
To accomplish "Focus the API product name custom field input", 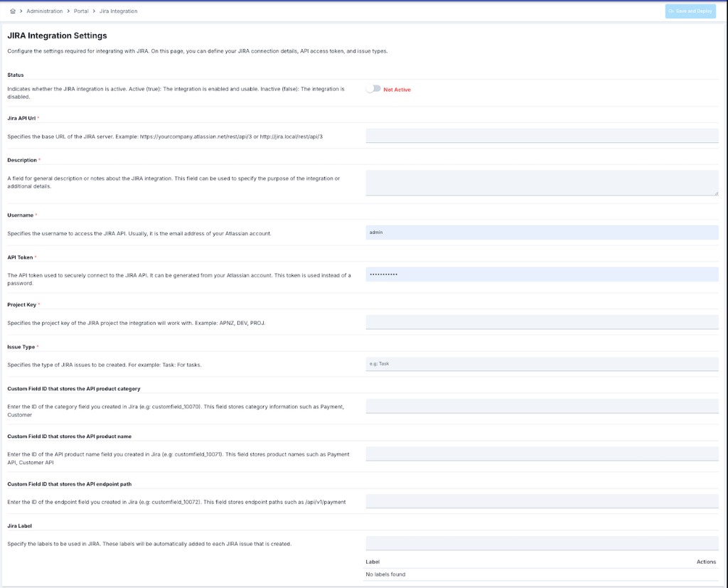I will 542,454.
